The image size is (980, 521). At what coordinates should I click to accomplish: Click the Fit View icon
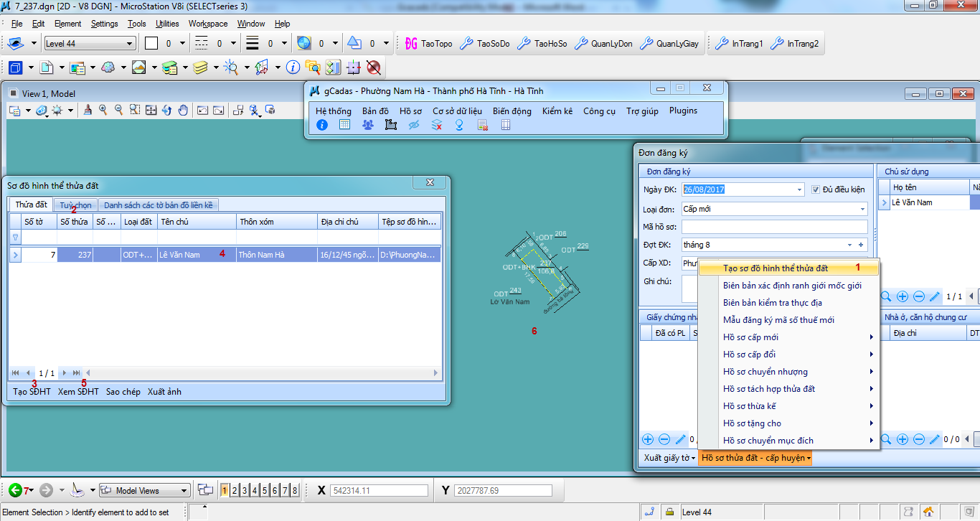(x=151, y=110)
